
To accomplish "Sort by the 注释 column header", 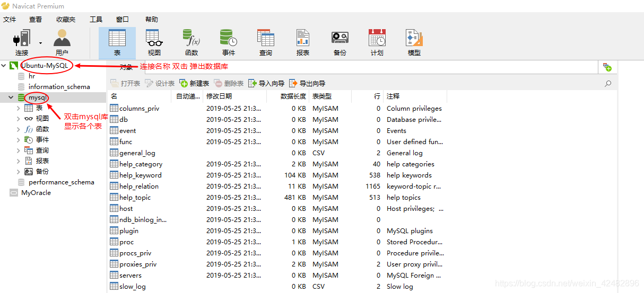I will pyautogui.click(x=415, y=96).
